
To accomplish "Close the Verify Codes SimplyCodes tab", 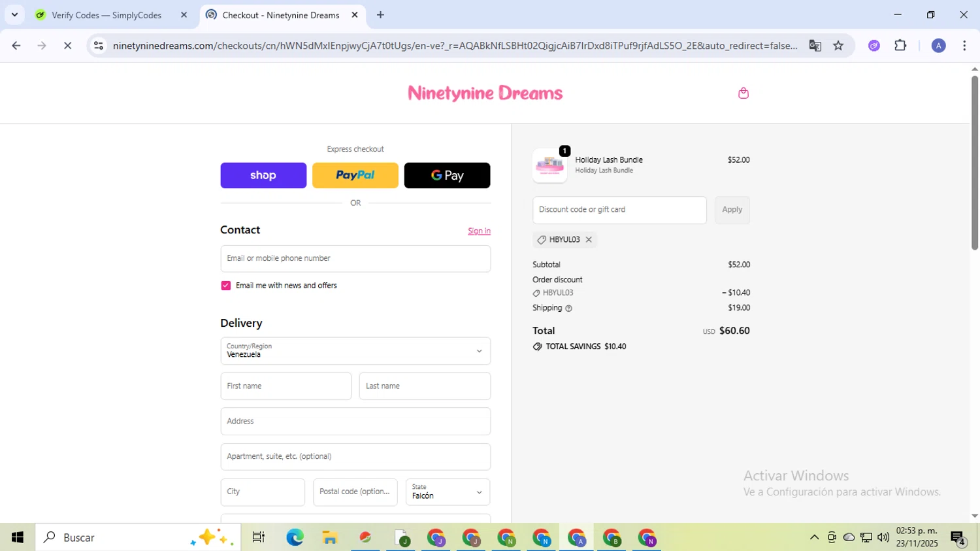I will (184, 15).
